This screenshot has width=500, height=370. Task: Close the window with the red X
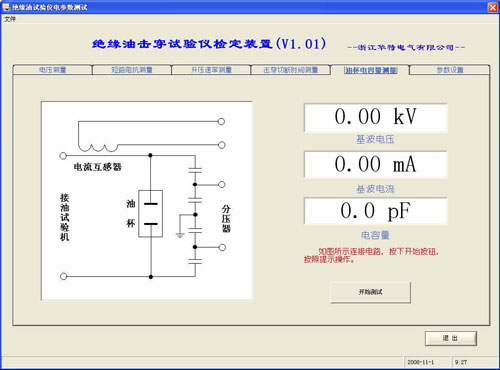click(x=493, y=7)
